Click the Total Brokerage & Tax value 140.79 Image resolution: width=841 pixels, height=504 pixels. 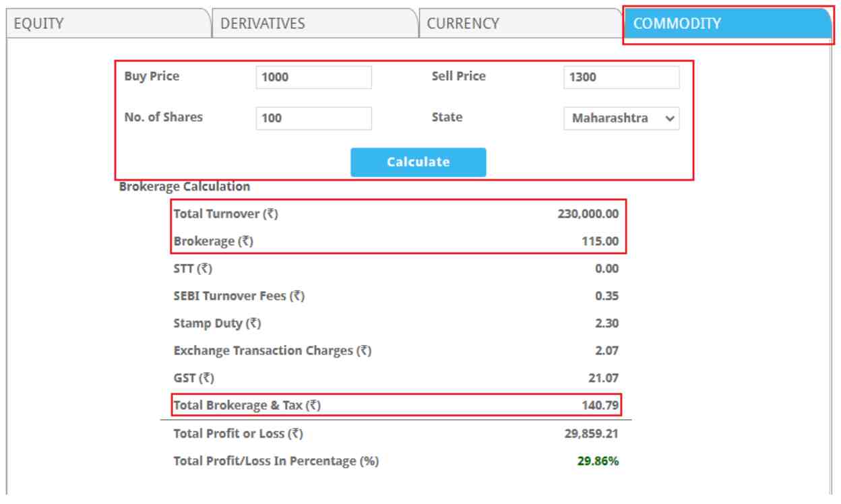600,406
